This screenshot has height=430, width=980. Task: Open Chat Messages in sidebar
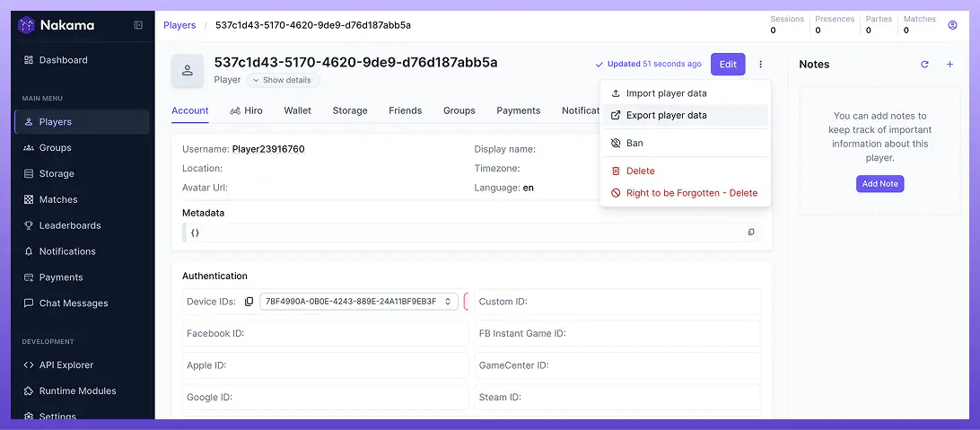pos(82,303)
